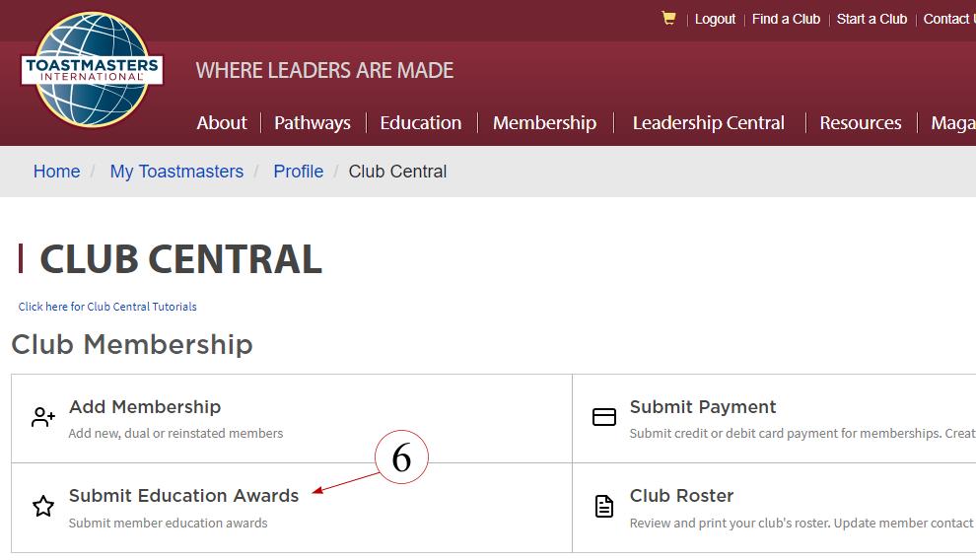This screenshot has height=560, width=976.
Task: Click the Club Roster document icon
Action: click(603, 506)
